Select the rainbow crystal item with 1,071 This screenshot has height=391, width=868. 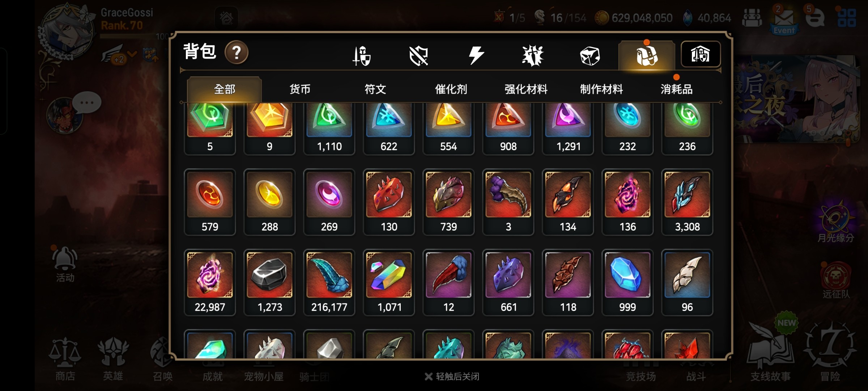389,282
